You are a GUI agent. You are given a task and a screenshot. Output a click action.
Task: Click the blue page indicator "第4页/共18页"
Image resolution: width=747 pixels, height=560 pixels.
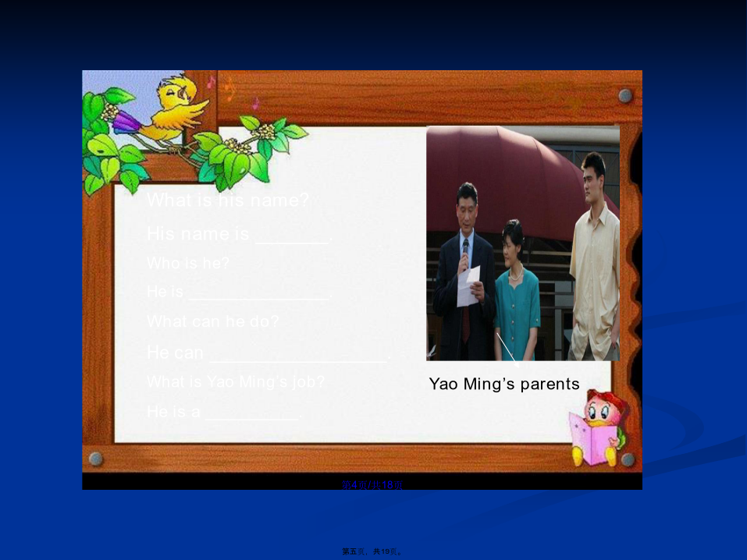372,485
